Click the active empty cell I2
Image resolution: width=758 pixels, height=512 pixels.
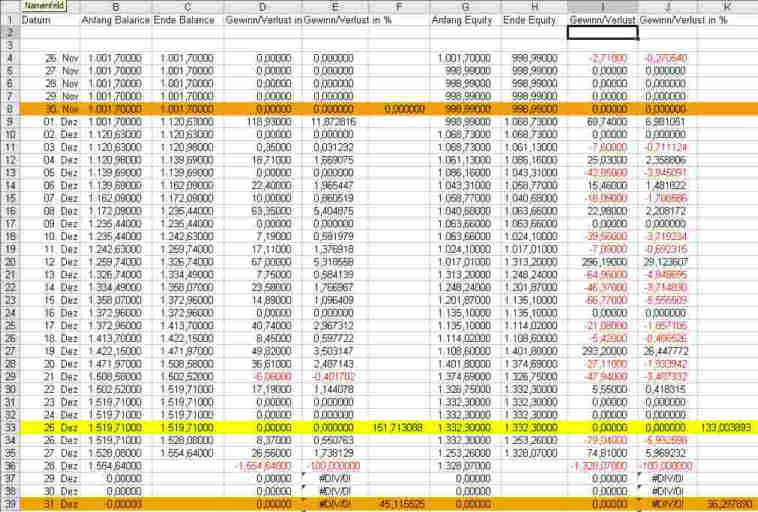pyautogui.click(x=602, y=32)
